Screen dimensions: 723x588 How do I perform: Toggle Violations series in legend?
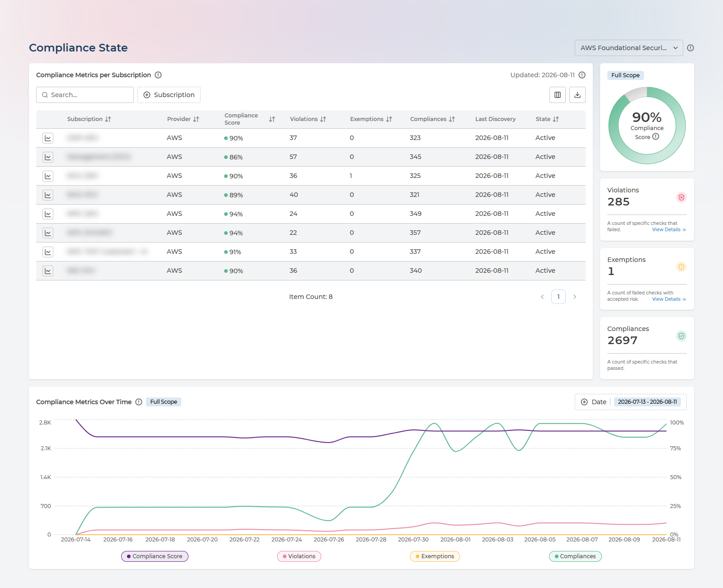coord(299,556)
